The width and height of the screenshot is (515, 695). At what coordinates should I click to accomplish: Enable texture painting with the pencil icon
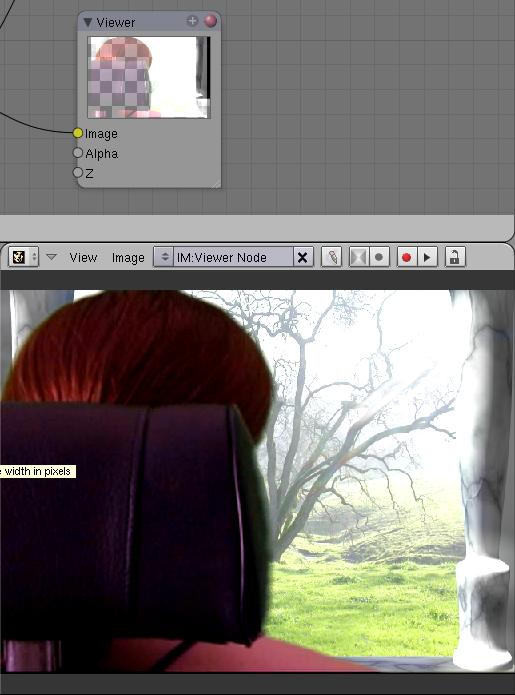click(332, 257)
